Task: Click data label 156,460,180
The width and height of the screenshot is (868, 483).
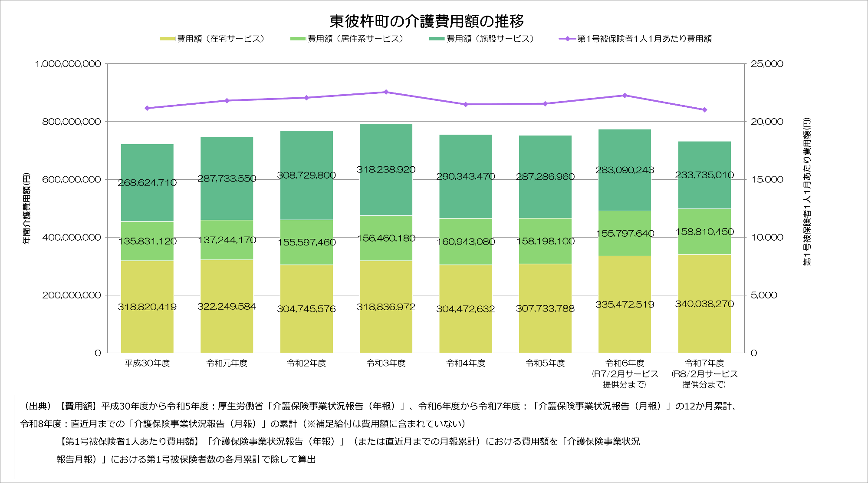Action: tap(386, 238)
